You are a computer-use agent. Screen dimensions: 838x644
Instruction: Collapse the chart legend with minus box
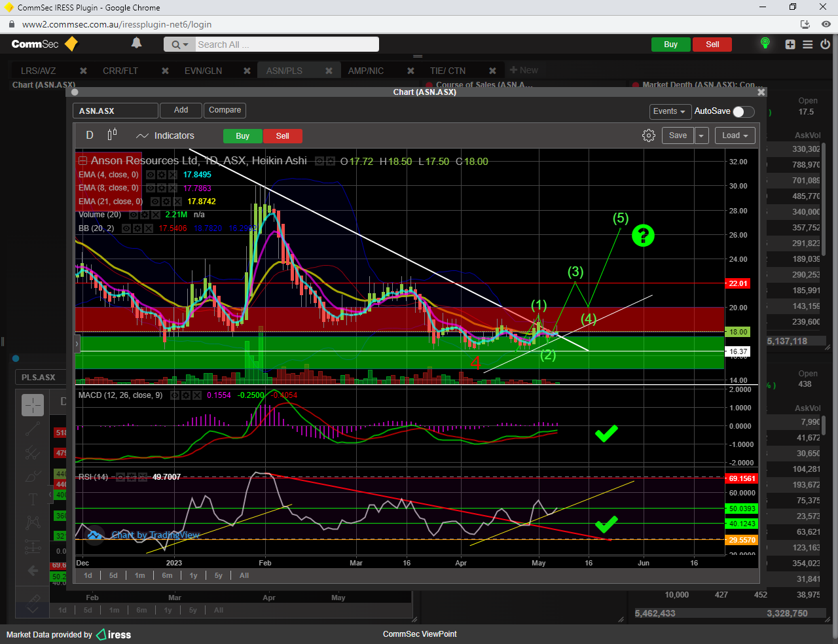pyautogui.click(x=82, y=161)
